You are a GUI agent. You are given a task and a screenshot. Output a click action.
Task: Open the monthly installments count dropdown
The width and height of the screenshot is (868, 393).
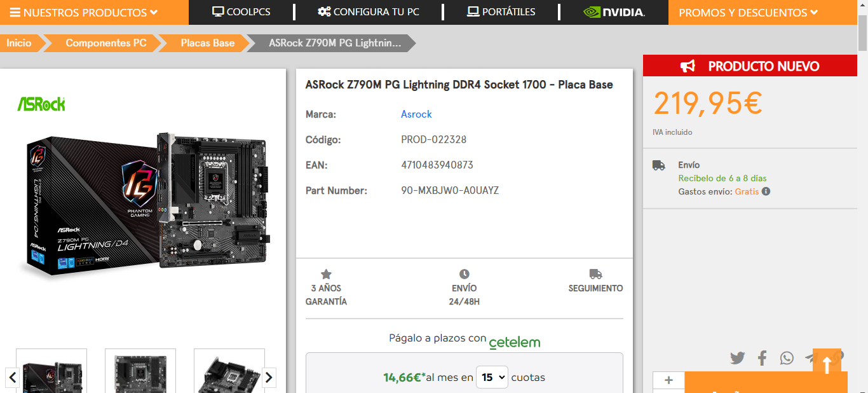pyautogui.click(x=492, y=377)
